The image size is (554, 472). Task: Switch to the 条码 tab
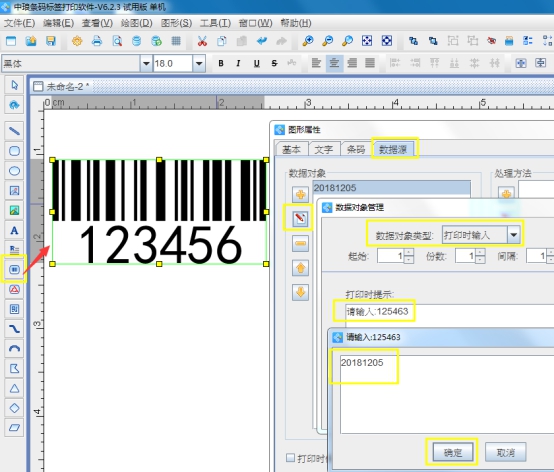(356, 149)
